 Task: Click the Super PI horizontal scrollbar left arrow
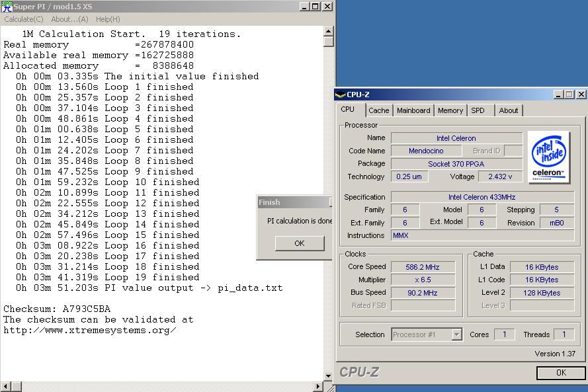(x=5, y=386)
